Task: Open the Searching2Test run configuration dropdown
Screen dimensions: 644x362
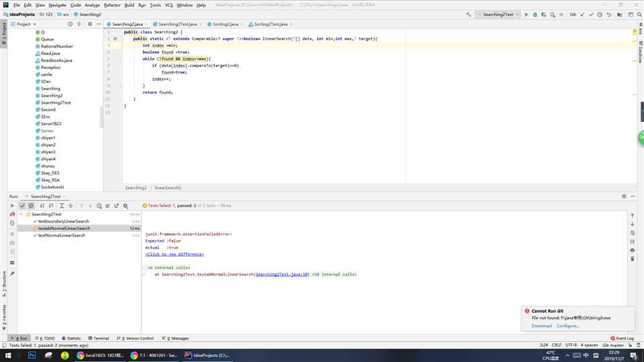Action: [x=498, y=14]
